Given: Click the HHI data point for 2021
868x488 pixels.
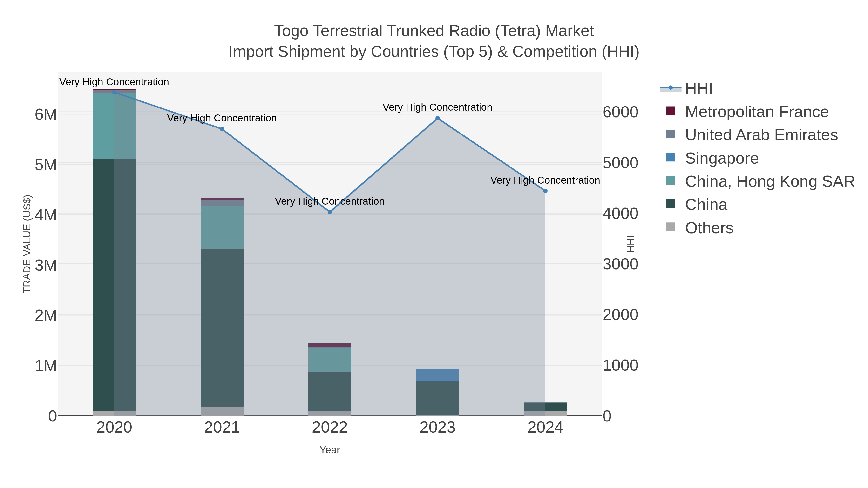Looking at the screenshot, I should click(222, 129).
